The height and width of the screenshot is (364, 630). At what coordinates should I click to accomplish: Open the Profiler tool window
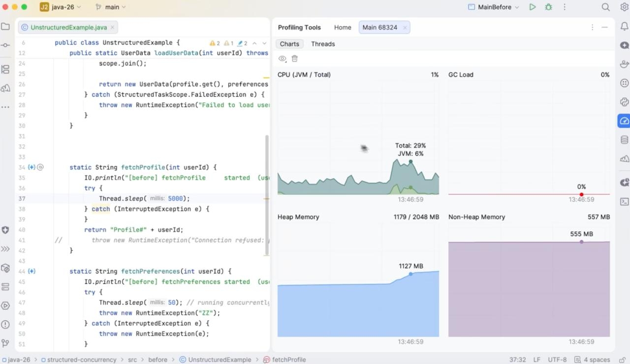click(x=625, y=121)
